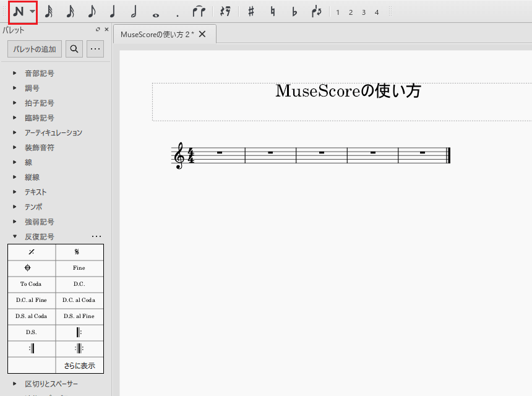Expand the 装飾音符 palette
The image size is (532, 396).
click(15, 147)
